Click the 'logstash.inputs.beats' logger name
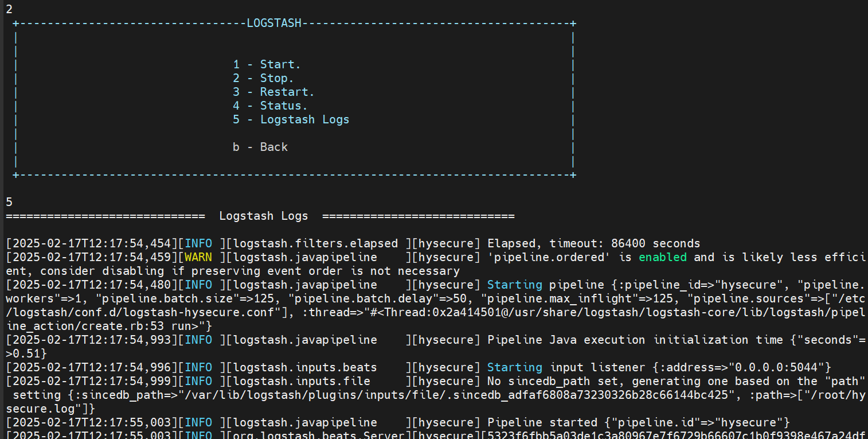Image resolution: width=868 pixels, height=439 pixels. click(304, 367)
